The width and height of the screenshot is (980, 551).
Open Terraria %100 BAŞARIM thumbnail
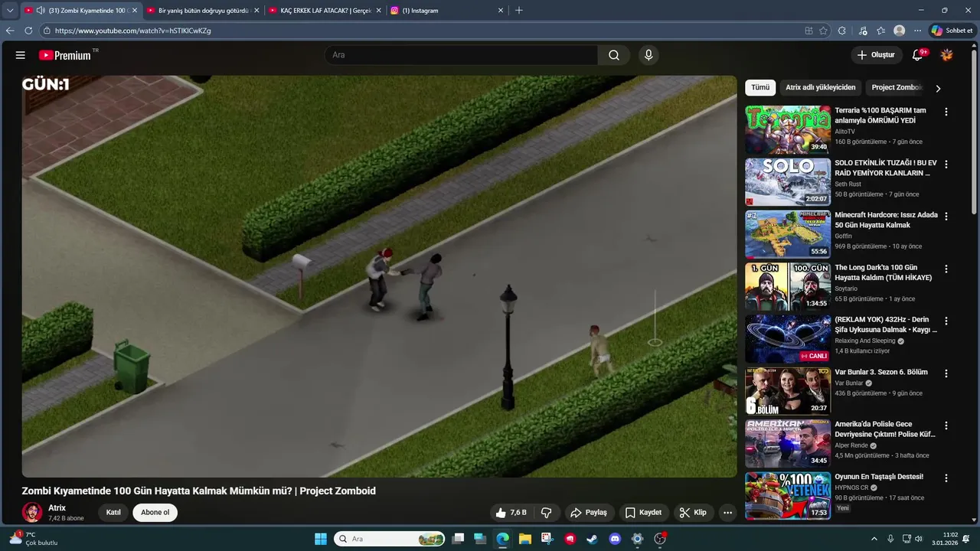click(788, 129)
